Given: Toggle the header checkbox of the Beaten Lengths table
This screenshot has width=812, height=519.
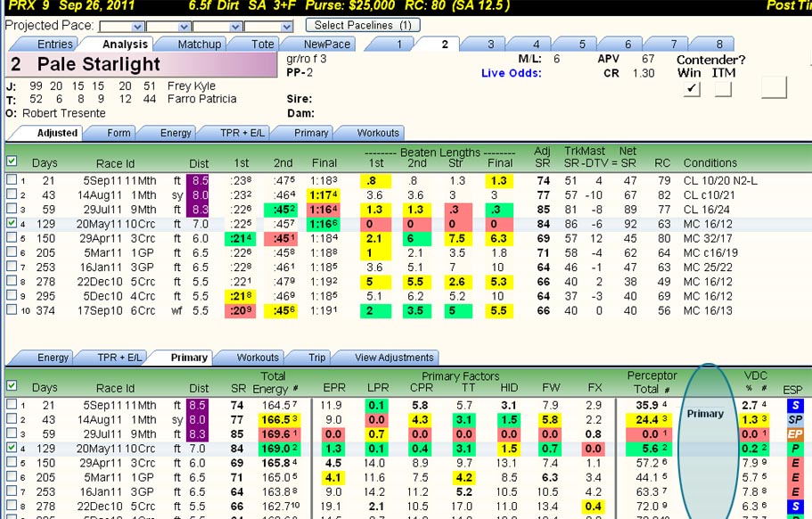Looking at the screenshot, I should point(12,161).
